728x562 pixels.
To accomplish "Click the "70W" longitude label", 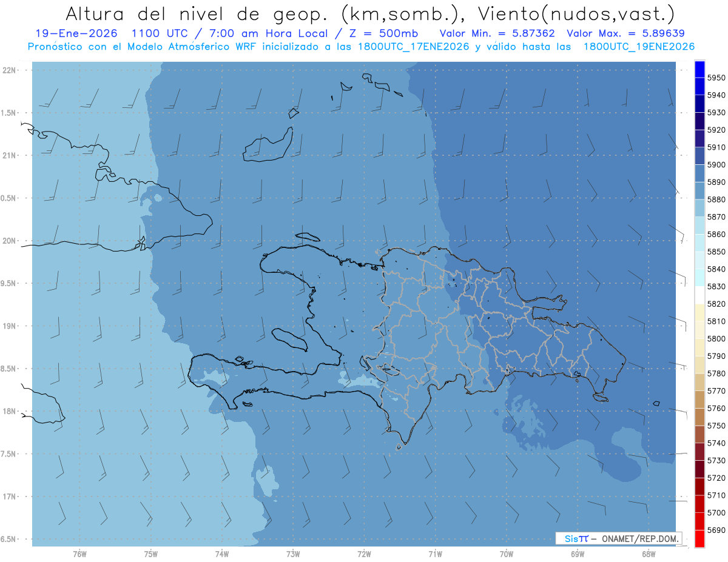I will [507, 554].
